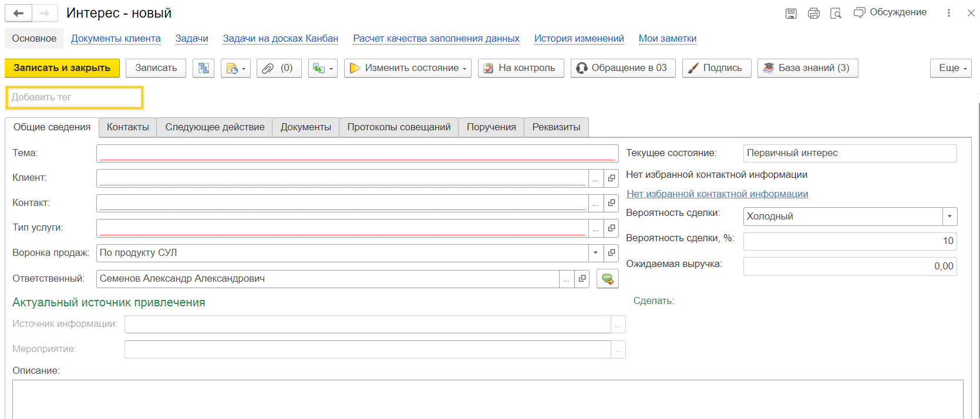The image size is (980, 419).
Task: Open the create-based-on document dropdown
Action: tap(235, 68)
